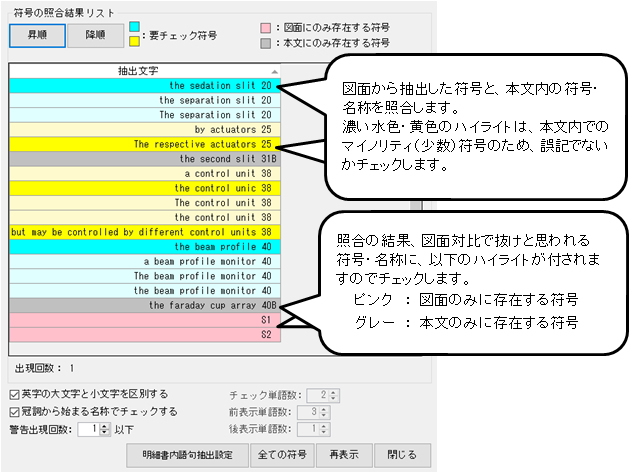The width and height of the screenshot is (633, 473).
Task: Click the 前表示単語数 spinner field
Action: (x=314, y=412)
